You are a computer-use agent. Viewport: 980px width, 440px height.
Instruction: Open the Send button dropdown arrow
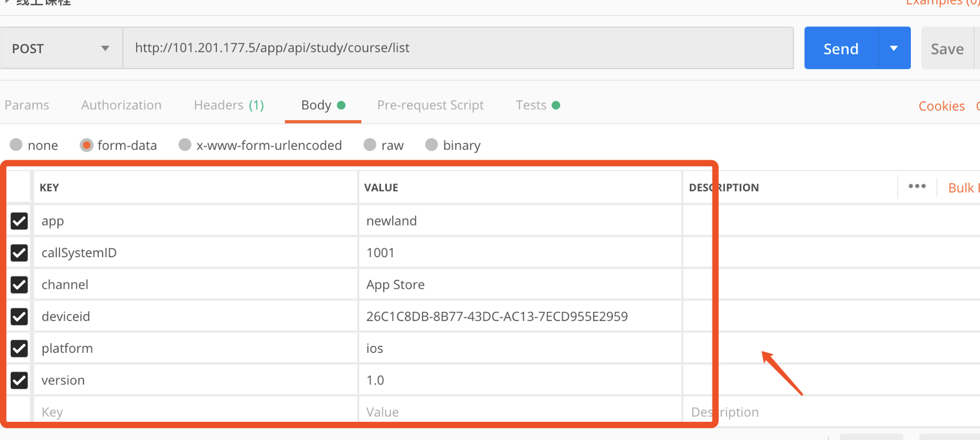[x=894, y=48]
